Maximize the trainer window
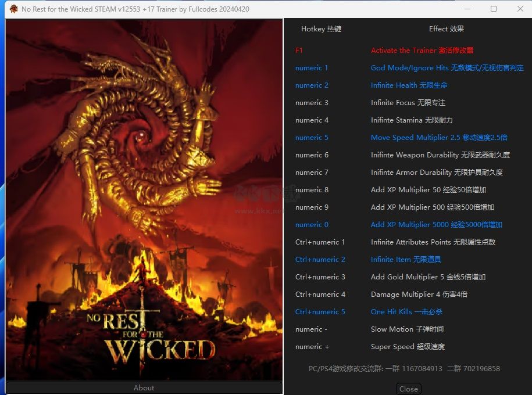Viewport: 532px width, 395px height. (494, 9)
